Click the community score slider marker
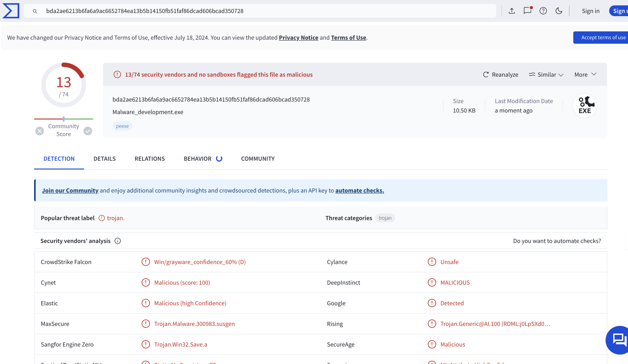This screenshot has height=364, width=628. (x=64, y=119)
